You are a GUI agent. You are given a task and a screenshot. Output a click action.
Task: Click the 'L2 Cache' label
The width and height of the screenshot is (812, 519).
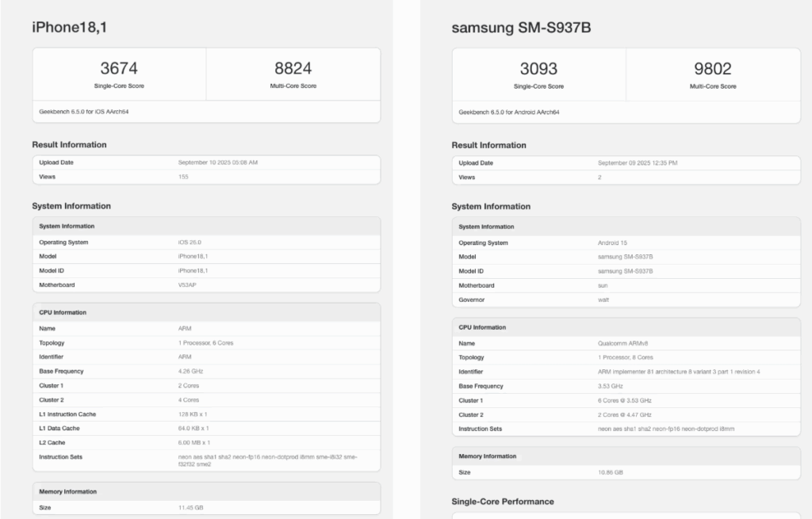52,443
